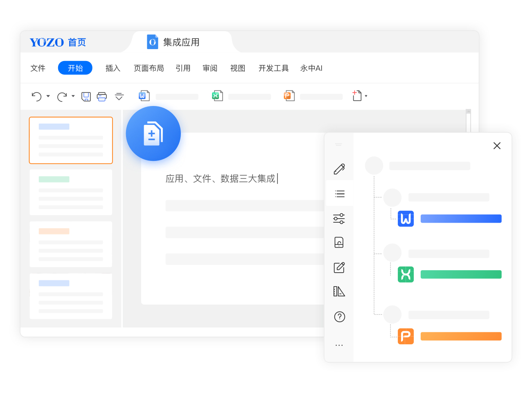The width and height of the screenshot is (532, 393).
Task: Select the thumbnail with orange heading
Action: pos(71,244)
